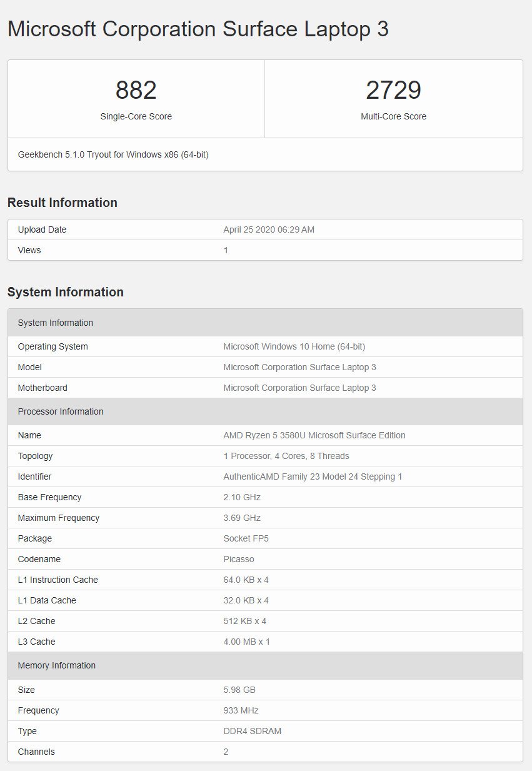Click the "L2 Cache" row label

[x=37, y=621]
